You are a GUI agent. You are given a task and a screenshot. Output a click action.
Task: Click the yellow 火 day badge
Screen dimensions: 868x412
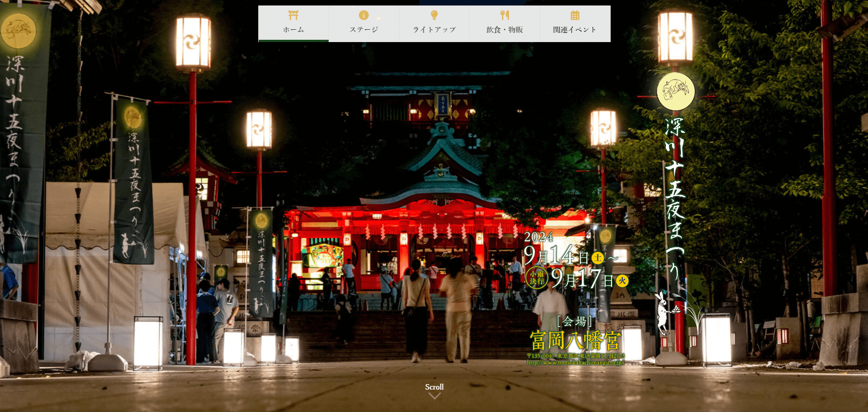[622, 281]
